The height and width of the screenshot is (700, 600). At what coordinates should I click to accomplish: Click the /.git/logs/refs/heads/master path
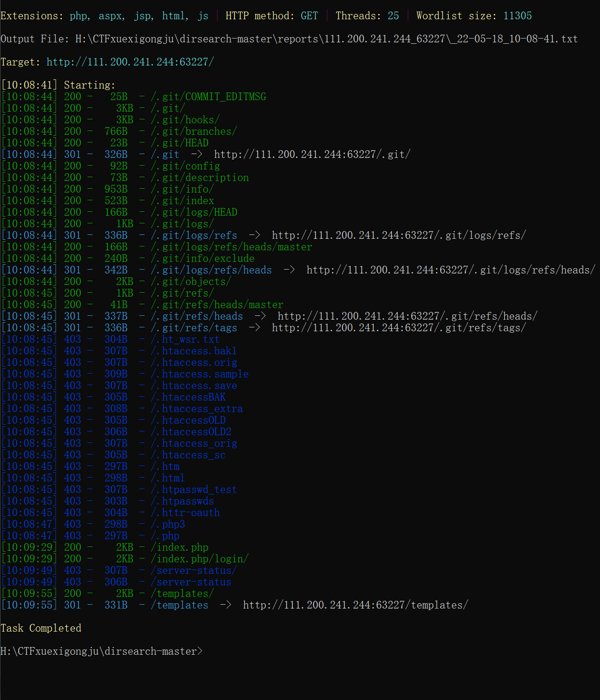click(232, 247)
